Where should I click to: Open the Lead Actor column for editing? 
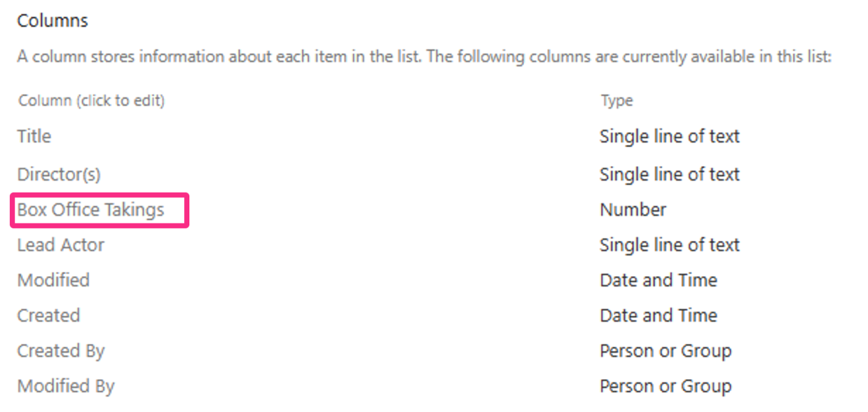click(x=60, y=244)
